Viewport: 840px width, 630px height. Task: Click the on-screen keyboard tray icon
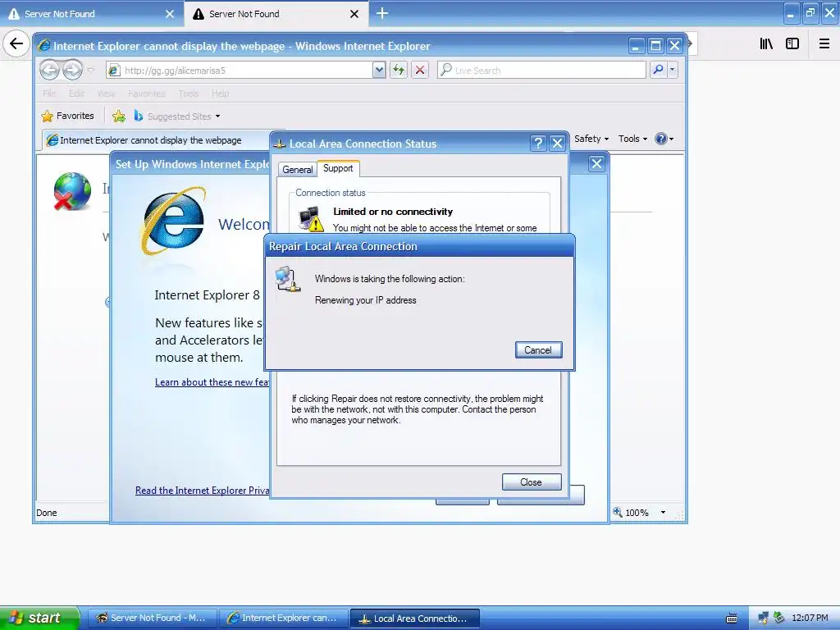pos(731,619)
